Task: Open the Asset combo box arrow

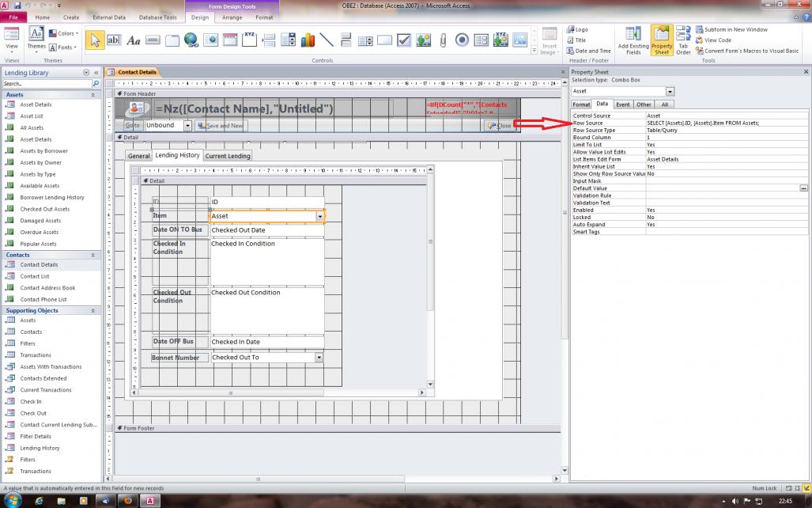Action: click(x=320, y=216)
